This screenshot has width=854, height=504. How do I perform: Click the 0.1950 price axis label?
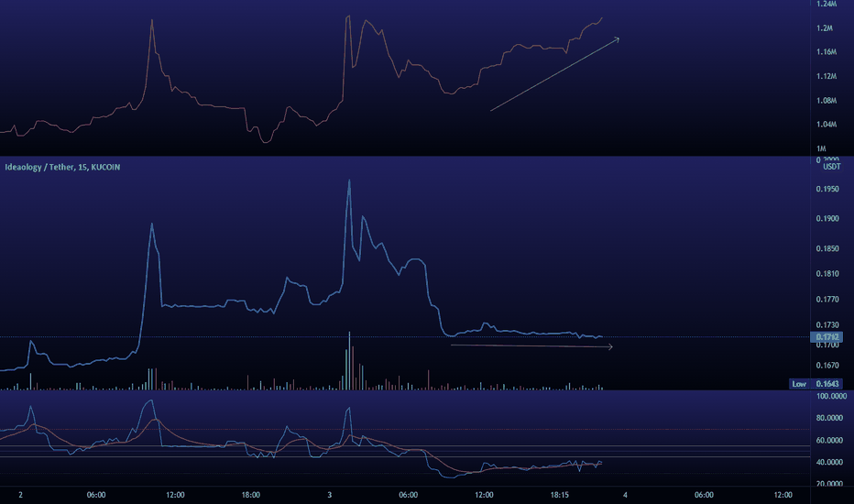pyautogui.click(x=827, y=189)
